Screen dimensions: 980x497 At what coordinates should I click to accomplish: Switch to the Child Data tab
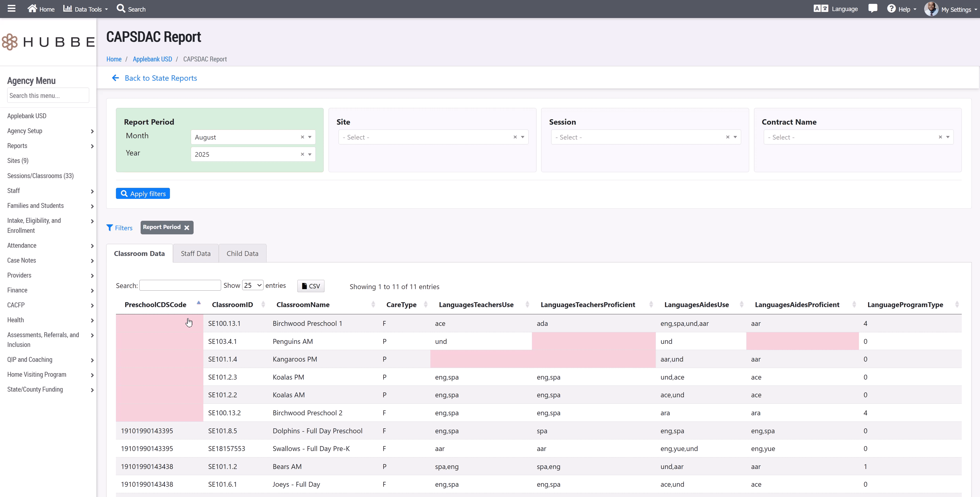pyautogui.click(x=242, y=254)
